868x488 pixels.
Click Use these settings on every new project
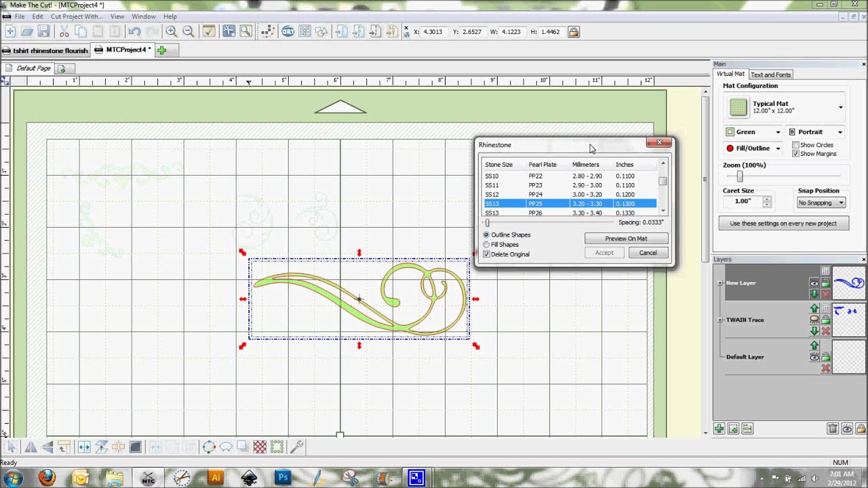(x=783, y=223)
